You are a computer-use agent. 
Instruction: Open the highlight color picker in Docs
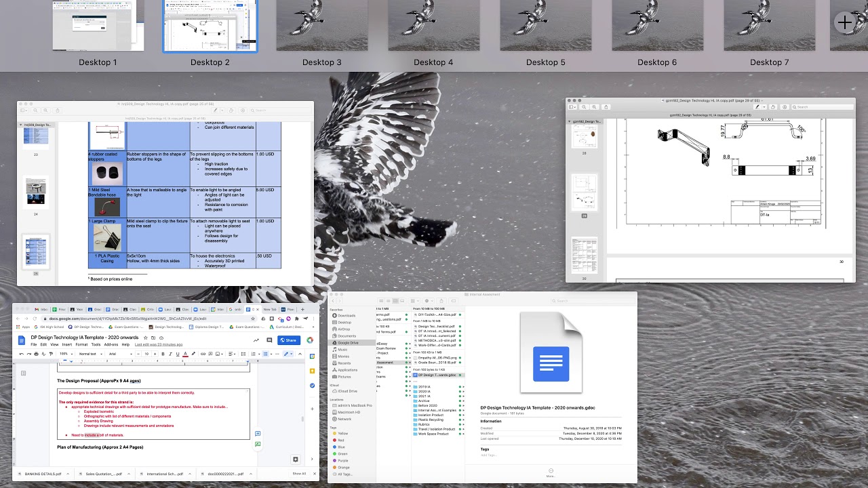(x=193, y=354)
